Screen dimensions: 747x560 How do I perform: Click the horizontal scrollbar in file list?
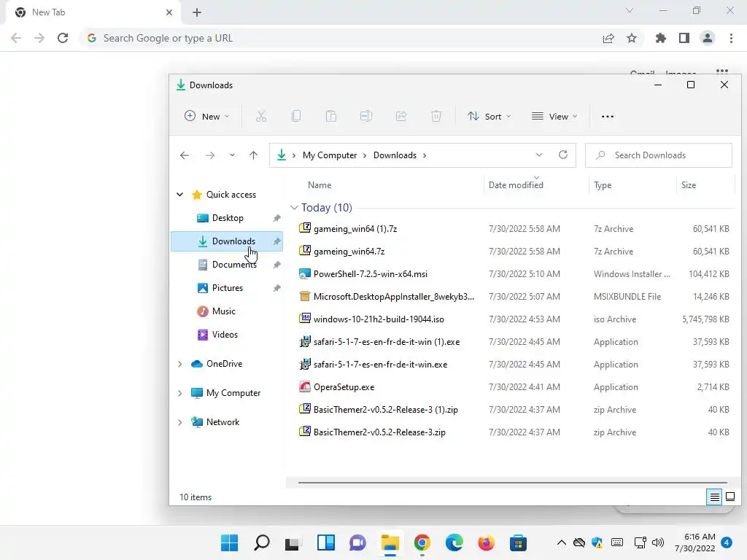[513, 483]
